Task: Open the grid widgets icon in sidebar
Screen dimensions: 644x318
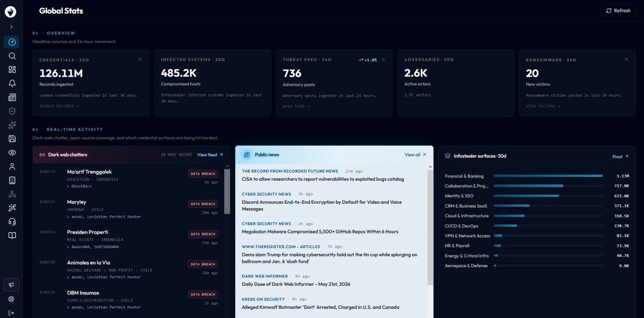Action: pyautogui.click(x=12, y=70)
